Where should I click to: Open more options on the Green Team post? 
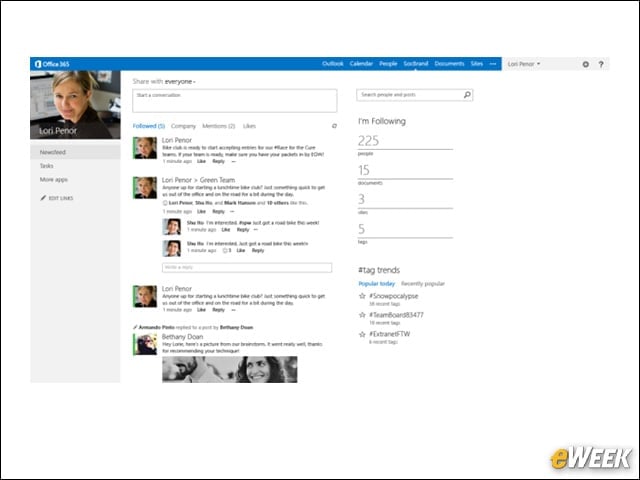[232, 211]
